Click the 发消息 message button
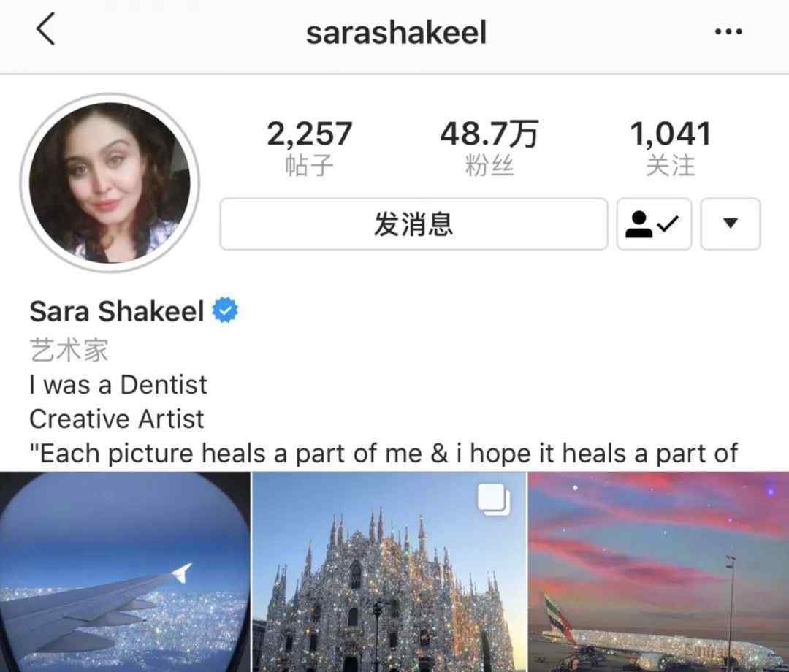Image resolution: width=789 pixels, height=672 pixels. point(413,224)
